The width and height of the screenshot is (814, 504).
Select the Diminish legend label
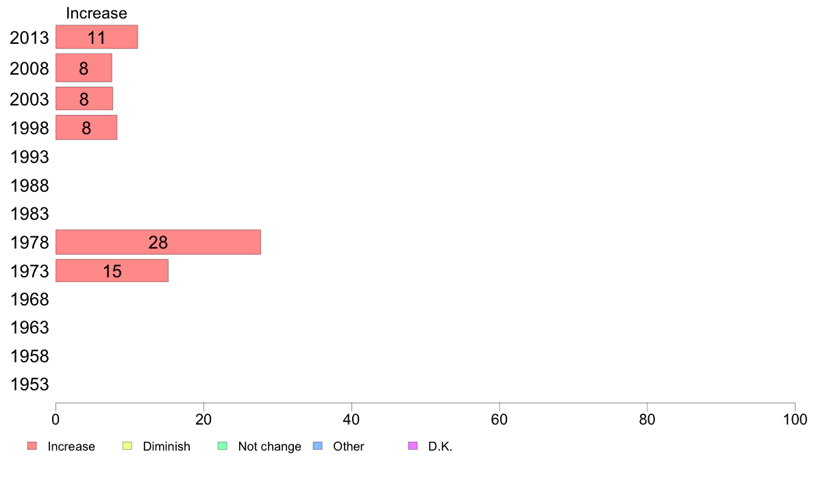click(166, 446)
